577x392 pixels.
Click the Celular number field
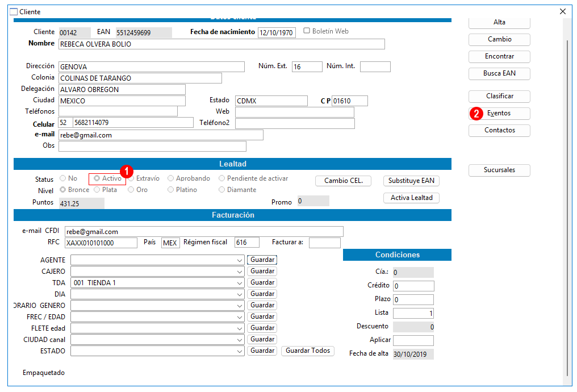[x=133, y=123]
